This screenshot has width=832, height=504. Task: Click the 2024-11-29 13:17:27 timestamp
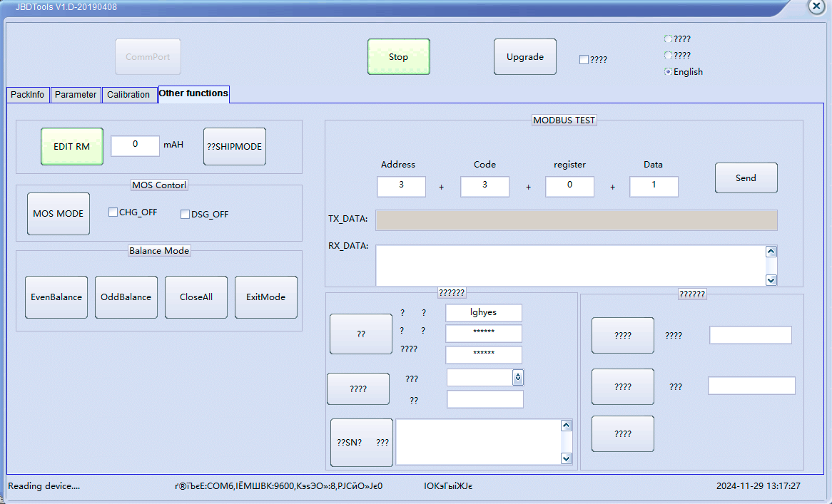point(759,486)
